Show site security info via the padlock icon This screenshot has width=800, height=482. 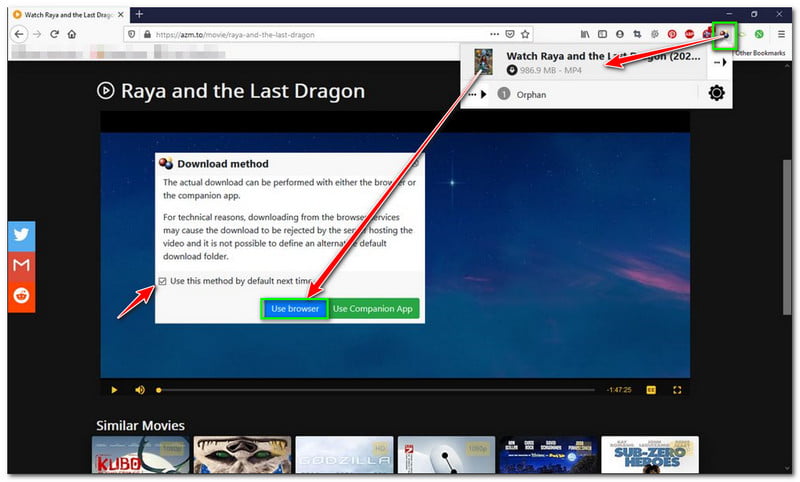pos(147,34)
